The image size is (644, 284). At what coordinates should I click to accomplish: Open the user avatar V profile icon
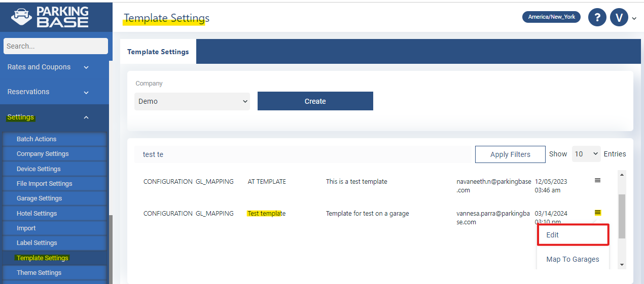coord(619,17)
